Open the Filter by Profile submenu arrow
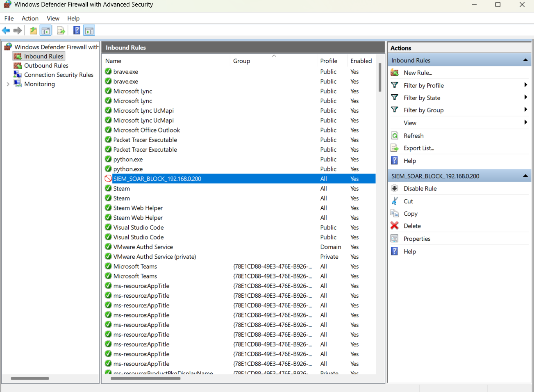The image size is (534, 392). [525, 85]
